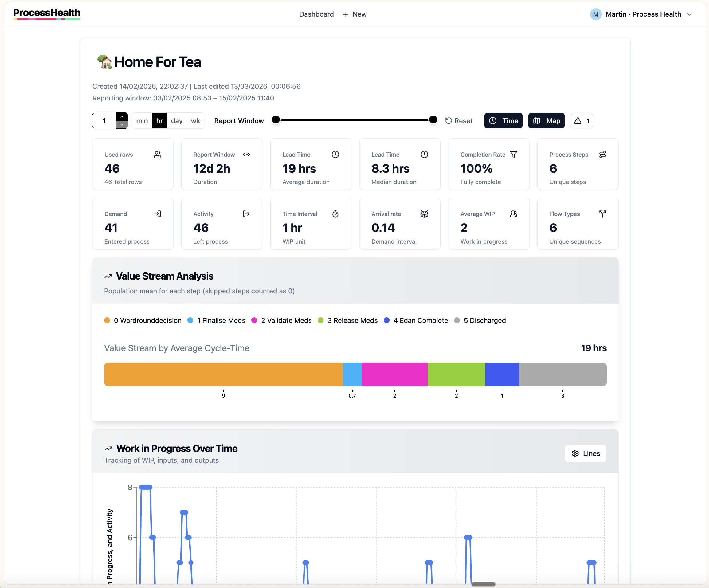Screen dimensions: 709x588
Task: Click the magenta Validate Meds bar segment
Action: click(394, 374)
